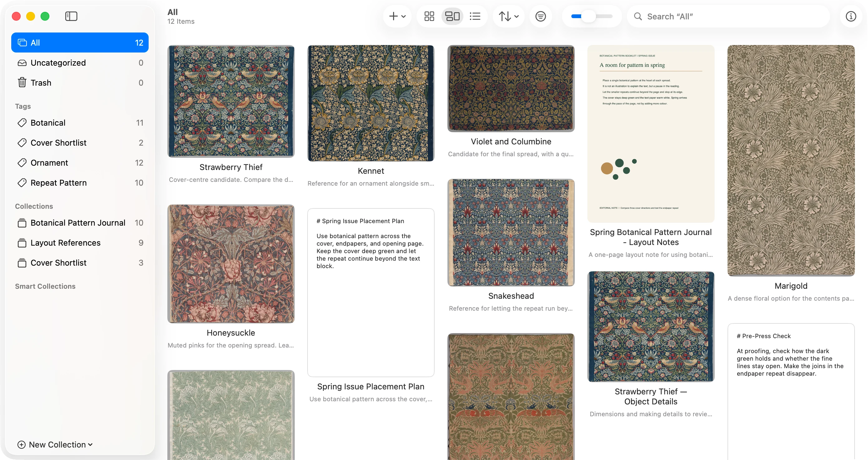Select the Spring Issue Placement Plan note
The width and height of the screenshot is (868, 460).
tap(371, 292)
